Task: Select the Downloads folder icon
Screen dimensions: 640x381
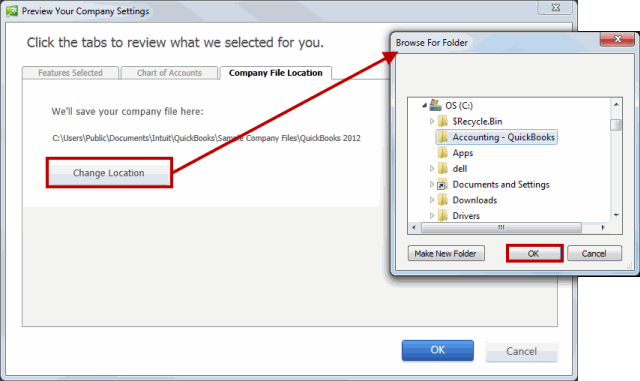Action: point(443,200)
